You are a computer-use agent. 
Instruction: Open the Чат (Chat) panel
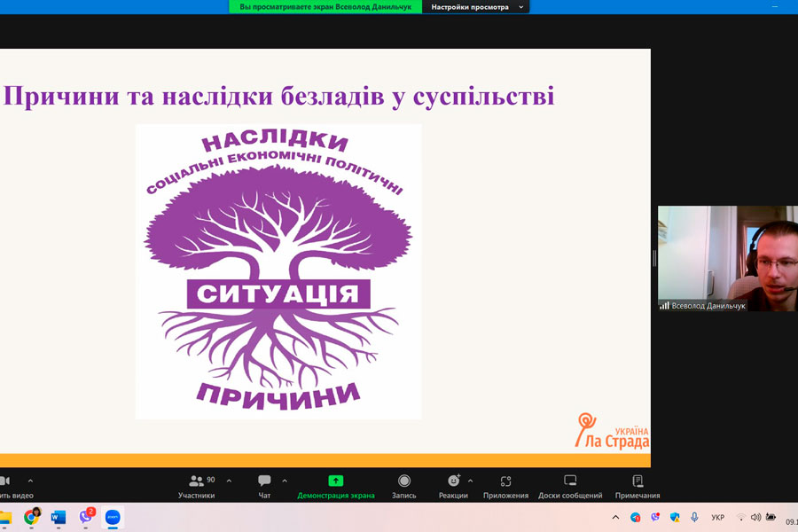click(264, 487)
